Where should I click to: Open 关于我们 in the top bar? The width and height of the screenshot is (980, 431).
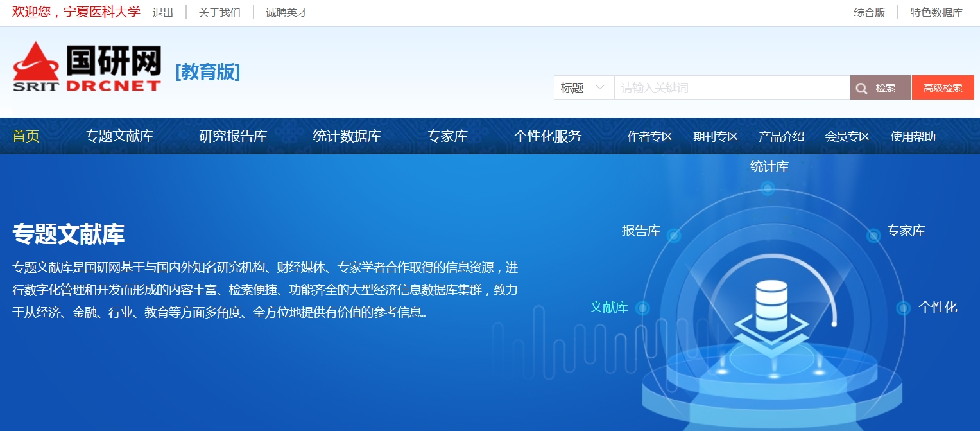[x=219, y=13]
